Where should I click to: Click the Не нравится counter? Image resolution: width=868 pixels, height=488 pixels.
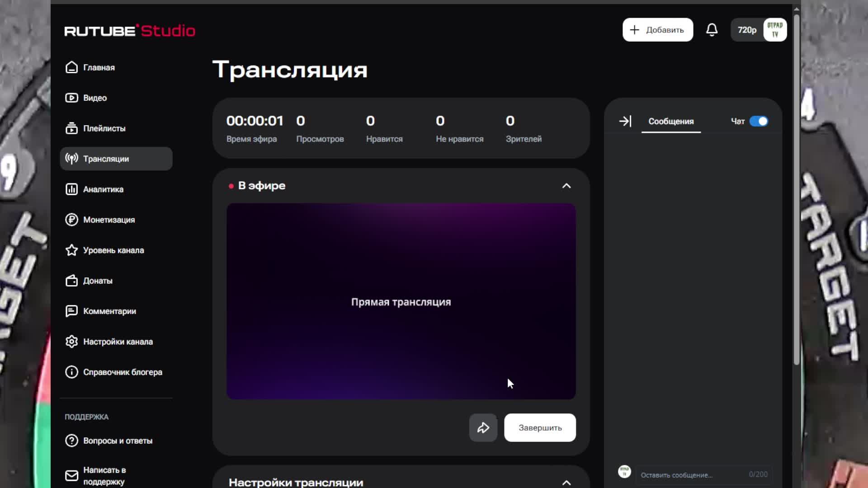point(460,128)
